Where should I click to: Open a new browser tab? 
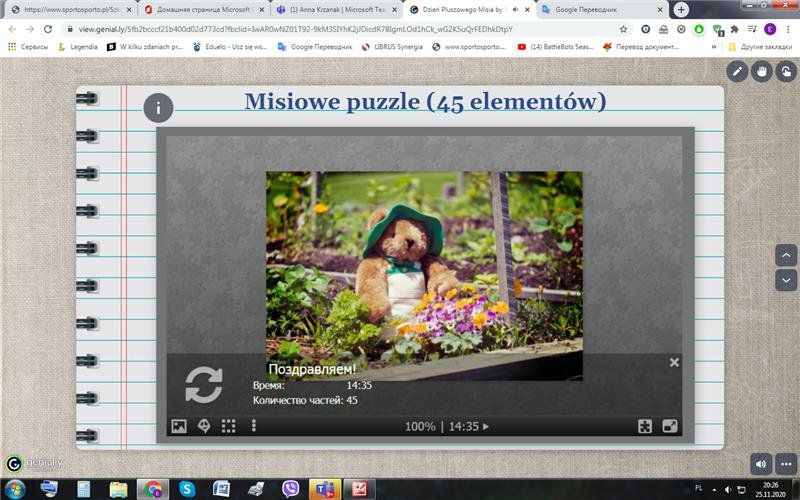(x=681, y=10)
